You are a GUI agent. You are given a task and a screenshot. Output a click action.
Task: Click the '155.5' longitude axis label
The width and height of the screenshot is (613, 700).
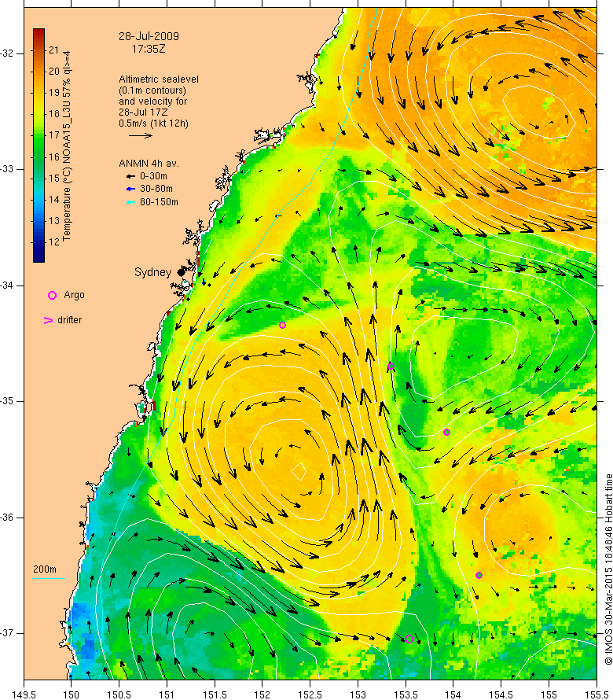596,695
